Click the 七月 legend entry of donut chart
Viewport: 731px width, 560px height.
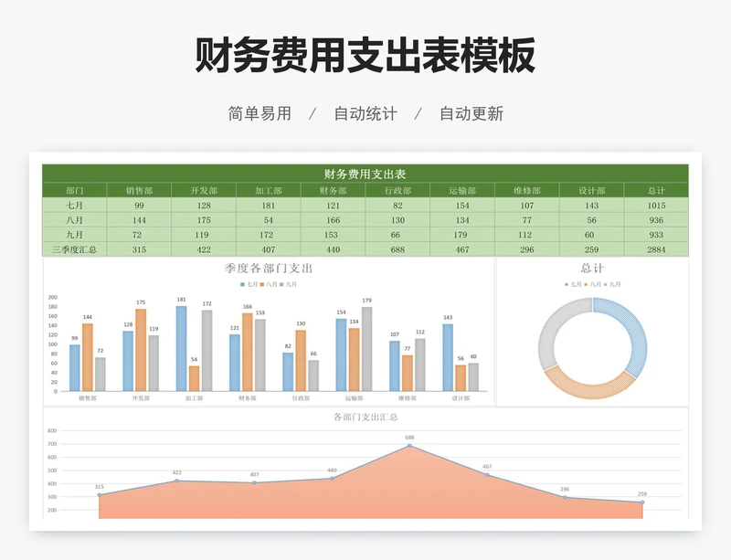(574, 284)
